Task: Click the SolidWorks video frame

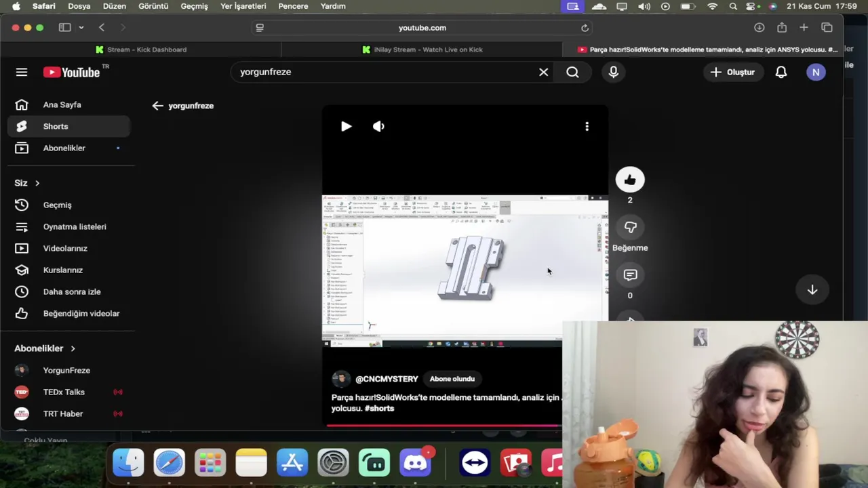Action: (465, 271)
